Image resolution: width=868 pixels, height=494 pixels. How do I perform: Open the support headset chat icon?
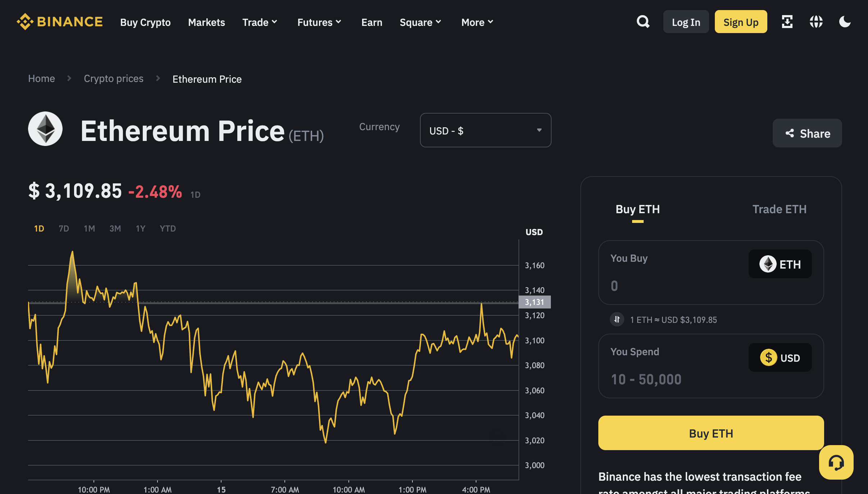(x=836, y=462)
